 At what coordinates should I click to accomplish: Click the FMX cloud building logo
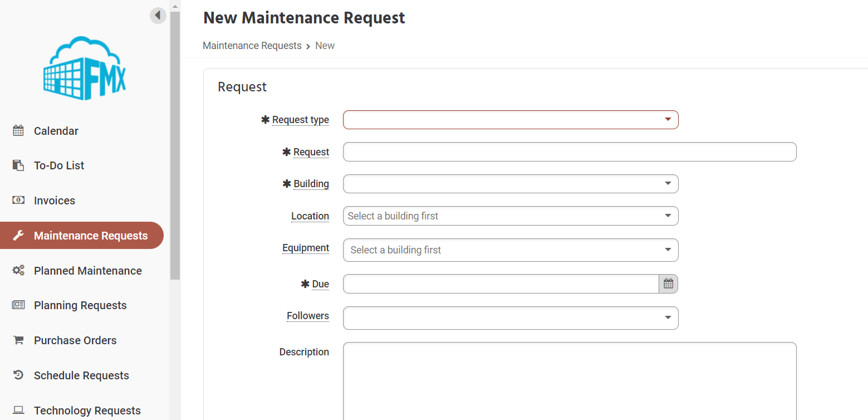(x=85, y=69)
